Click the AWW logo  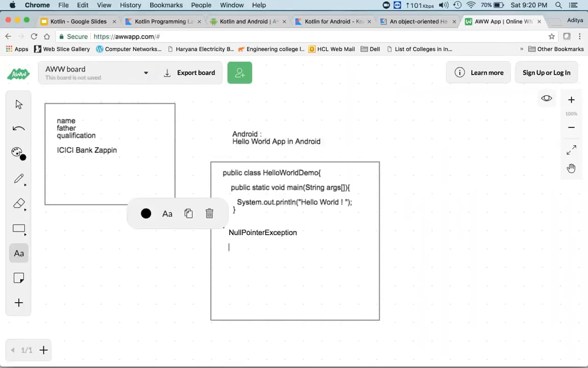click(18, 73)
